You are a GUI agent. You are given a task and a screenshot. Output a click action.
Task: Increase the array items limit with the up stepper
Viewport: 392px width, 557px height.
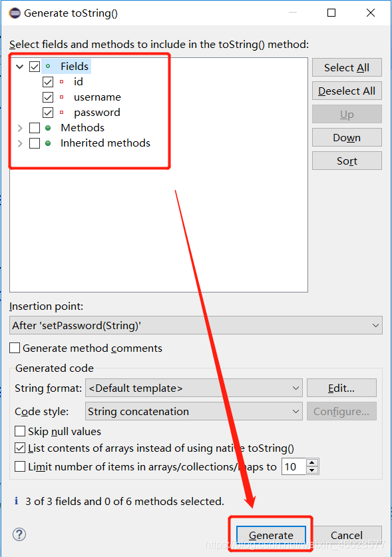[313, 463]
